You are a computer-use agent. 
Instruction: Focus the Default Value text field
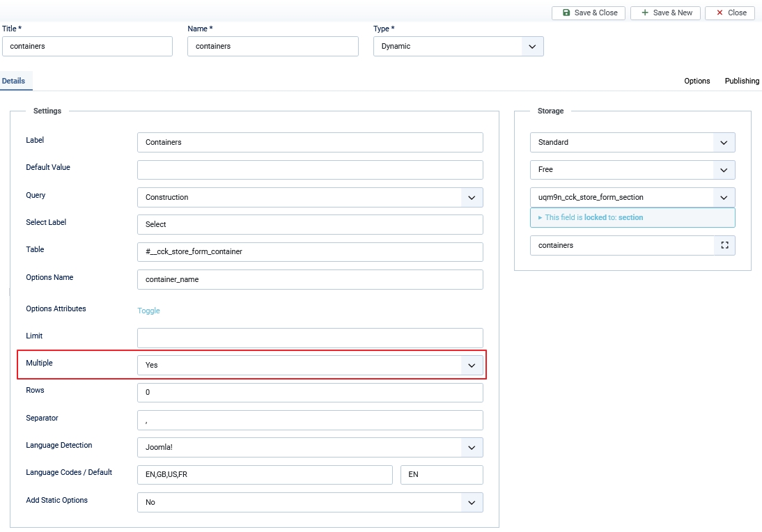pos(310,170)
